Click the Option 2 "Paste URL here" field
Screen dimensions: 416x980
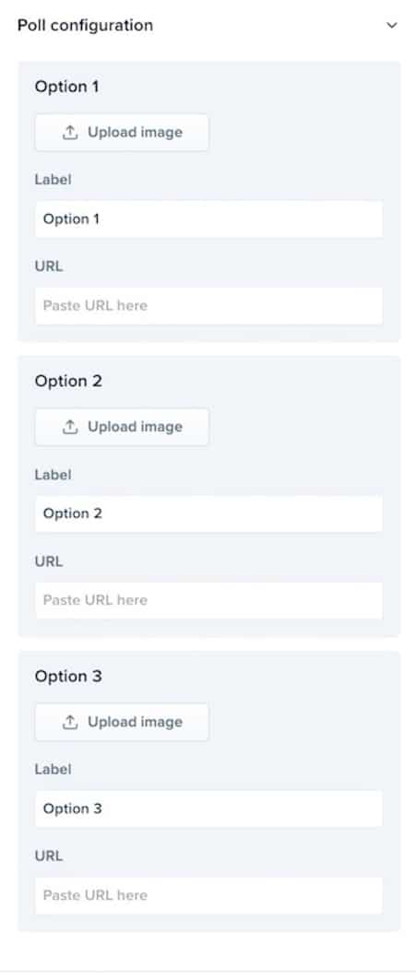click(x=208, y=600)
